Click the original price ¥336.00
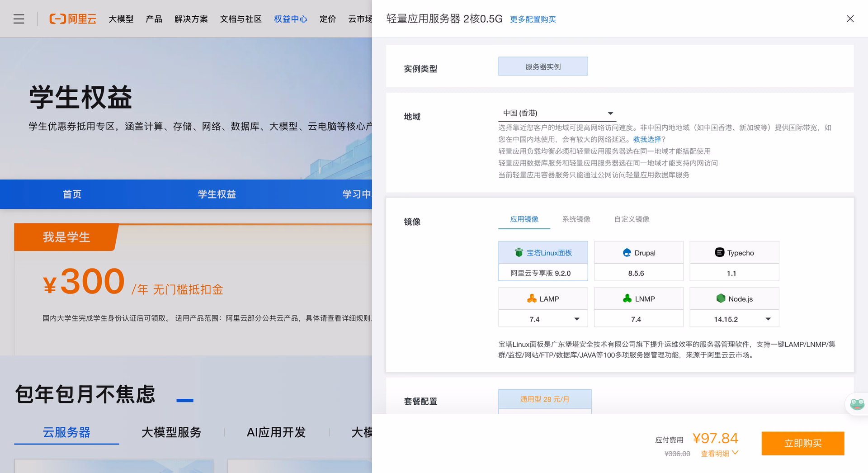The height and width of the screenshot is (473, 868). [x=677, y=454]
